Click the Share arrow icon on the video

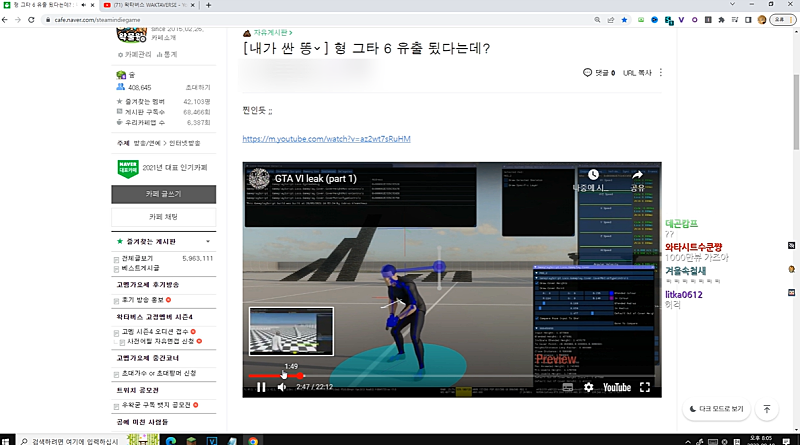coord(637,175)
